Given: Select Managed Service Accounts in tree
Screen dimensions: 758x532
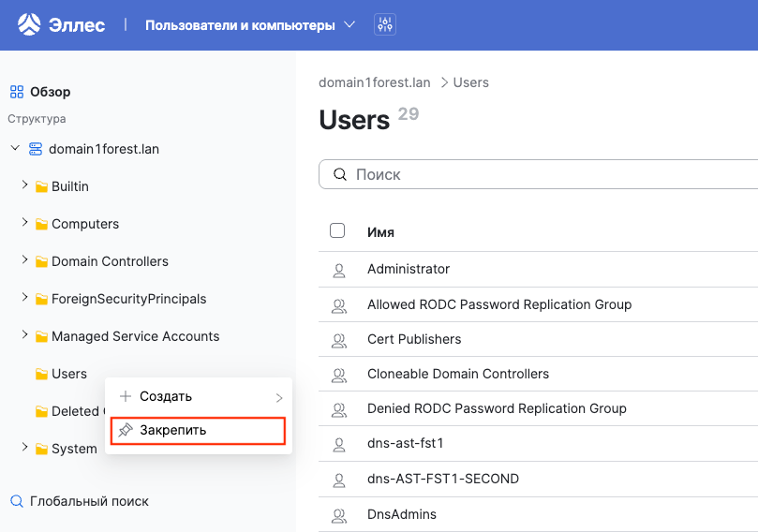Looking at the screenshot, I should click(x=135, y=336).
